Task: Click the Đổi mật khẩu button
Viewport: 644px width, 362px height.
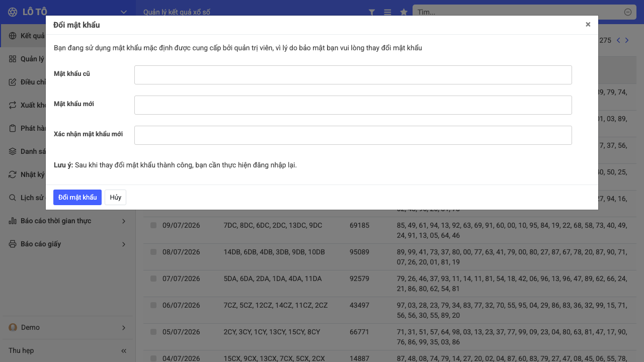Action: [77, 197]
